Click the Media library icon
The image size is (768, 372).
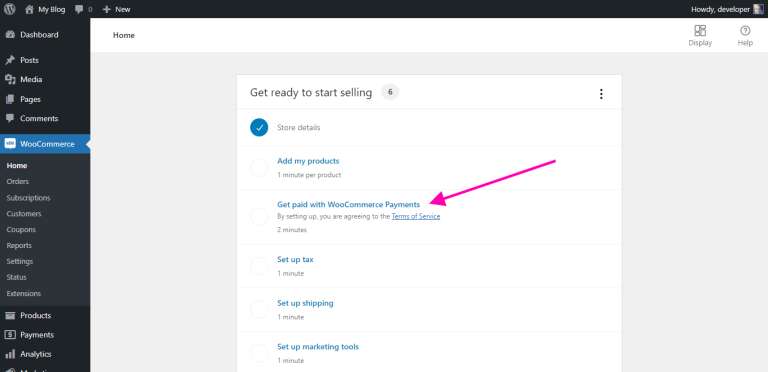coord(10,79)
